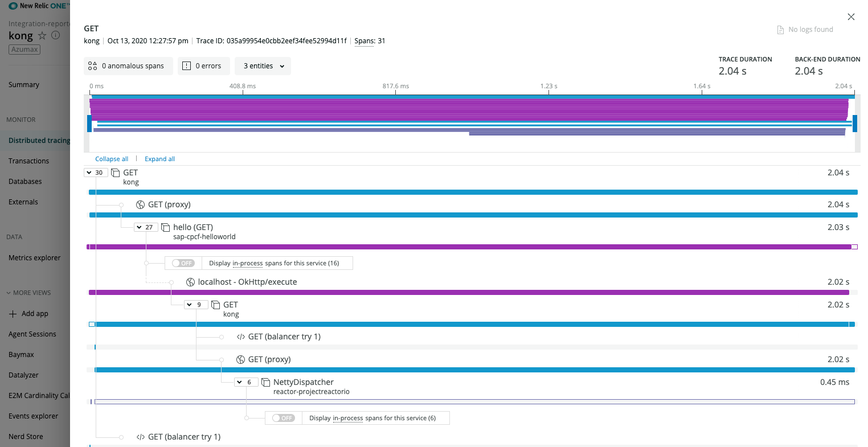The image size is (868, 447).
Task: Open the info icon beside kong
Action: (x=56, y=35)
